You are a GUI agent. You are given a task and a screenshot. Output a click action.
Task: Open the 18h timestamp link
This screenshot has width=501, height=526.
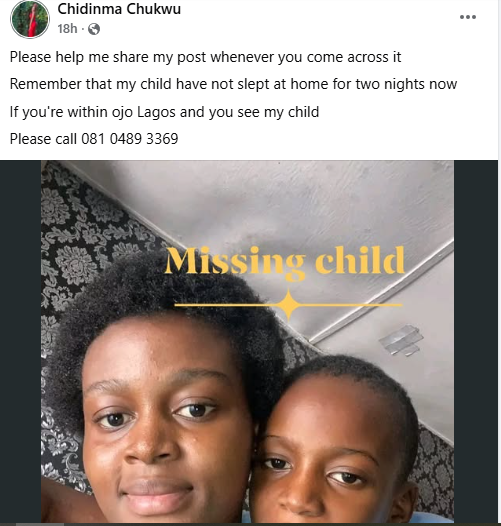tap(67, 29)
